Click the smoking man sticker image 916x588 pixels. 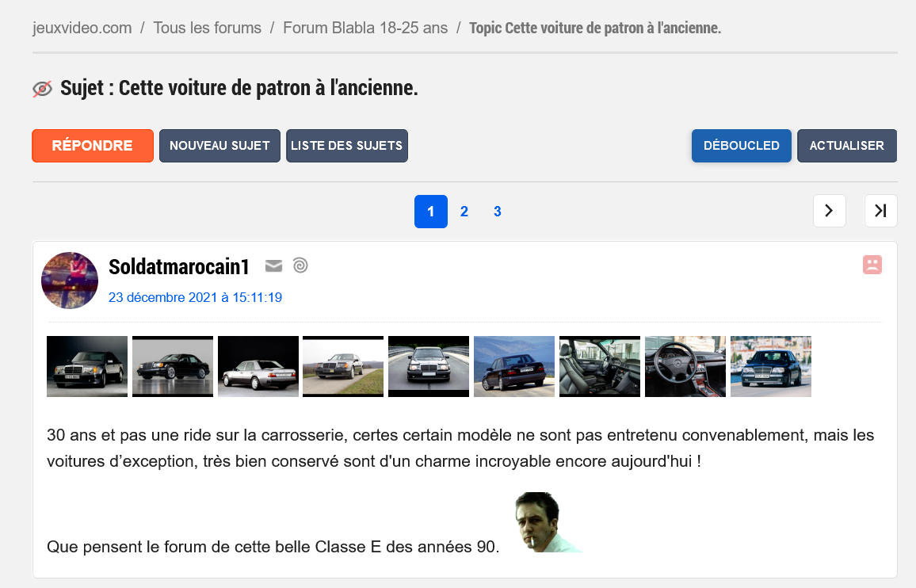[x=548, y=522]
